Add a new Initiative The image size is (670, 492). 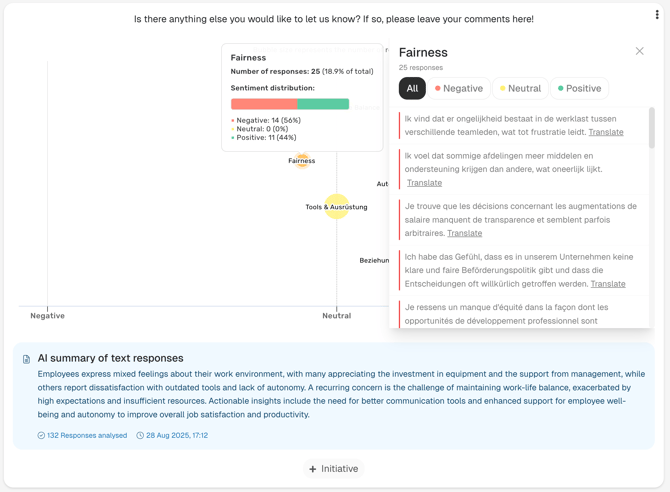334,469
